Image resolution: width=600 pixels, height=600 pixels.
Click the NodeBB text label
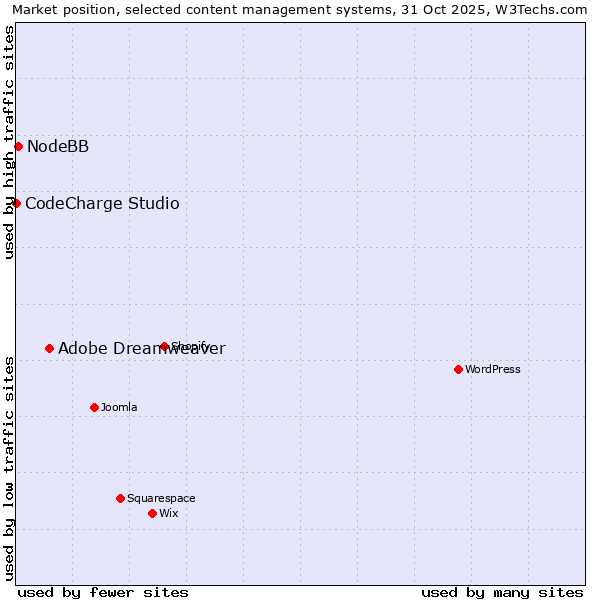coord(58,147)
